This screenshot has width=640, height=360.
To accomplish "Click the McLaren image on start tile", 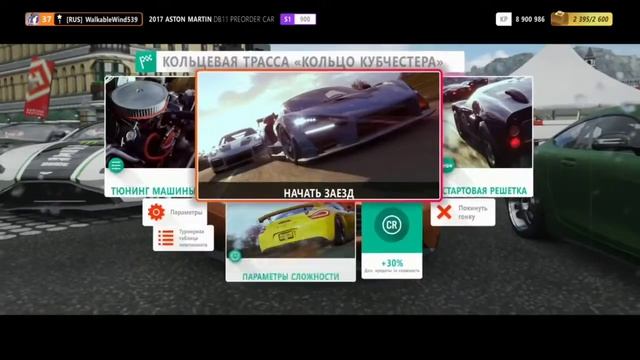I will (x=319, y=127).
